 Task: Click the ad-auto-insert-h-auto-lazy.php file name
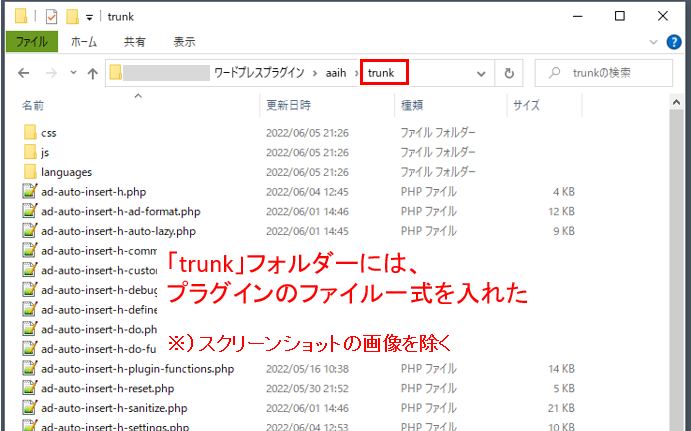click(x=118, y=231)
